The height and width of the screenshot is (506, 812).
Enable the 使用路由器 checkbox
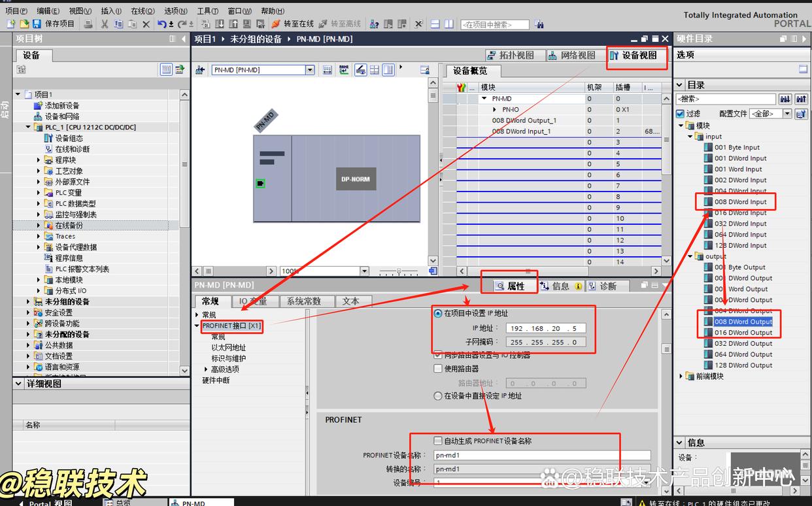click(438, 369)
